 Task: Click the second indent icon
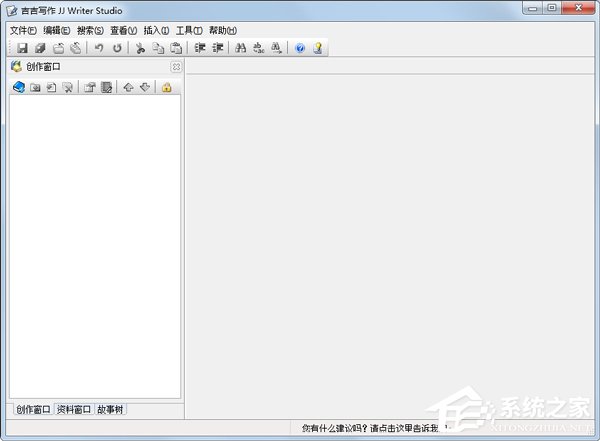[218, 48]
